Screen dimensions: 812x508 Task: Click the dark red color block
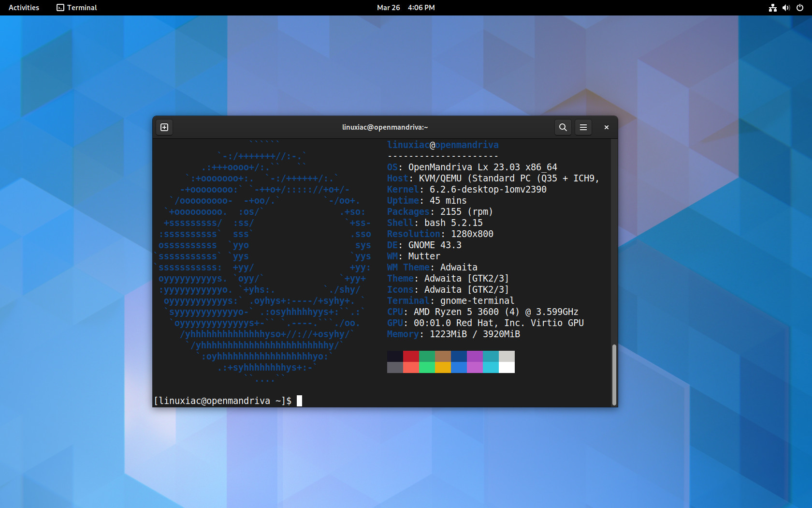pyautogui.click(x=411, y=357)
